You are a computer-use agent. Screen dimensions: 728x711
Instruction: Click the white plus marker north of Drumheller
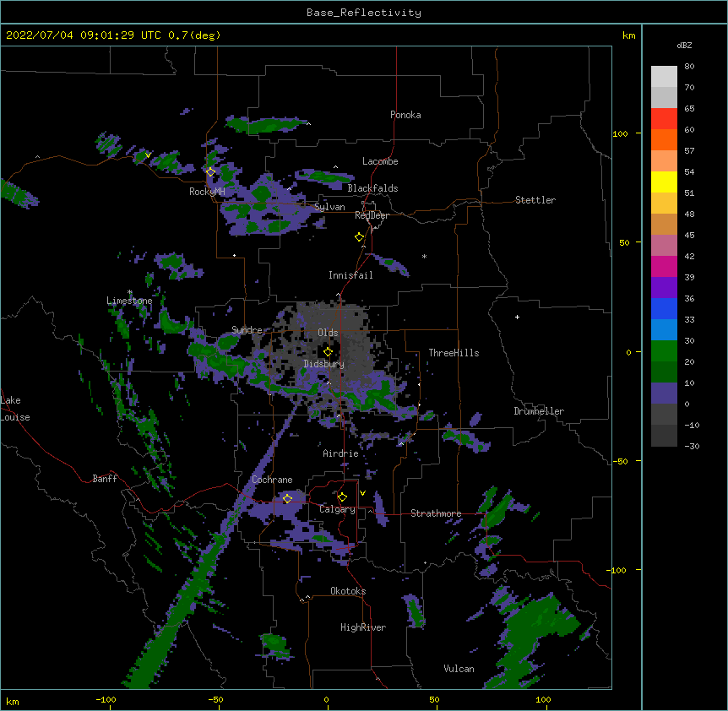coord(517,317)
